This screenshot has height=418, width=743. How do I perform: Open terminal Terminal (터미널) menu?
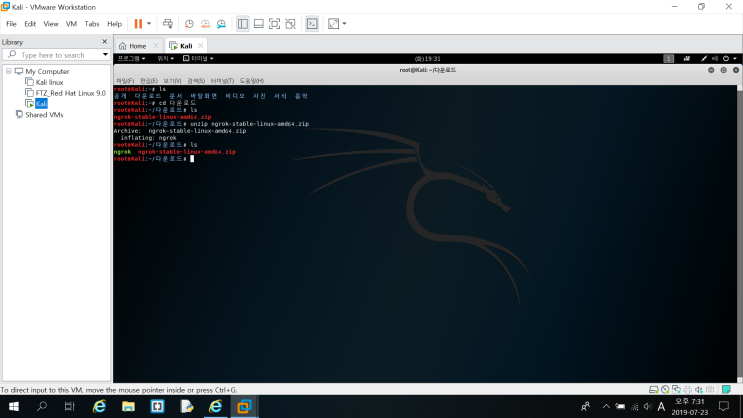(222, 81)
